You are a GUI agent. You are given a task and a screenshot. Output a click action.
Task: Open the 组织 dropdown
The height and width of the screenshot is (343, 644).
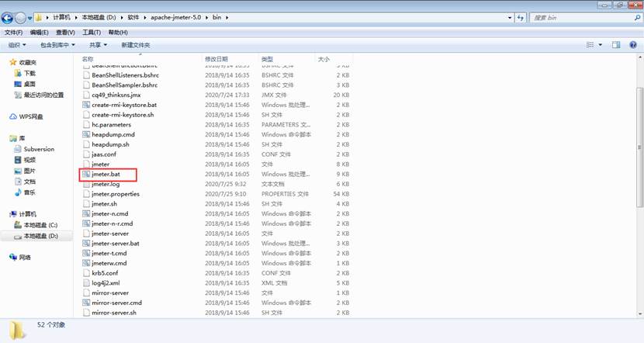17,45
